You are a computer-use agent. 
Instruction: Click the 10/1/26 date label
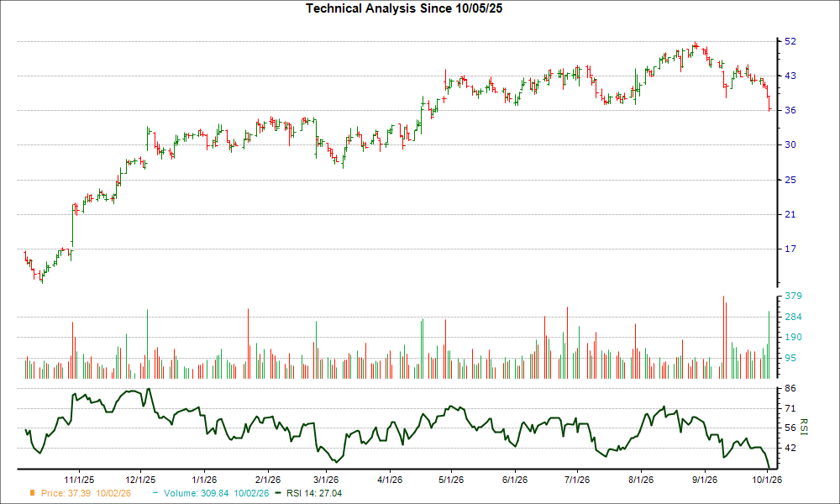[767, 480]
